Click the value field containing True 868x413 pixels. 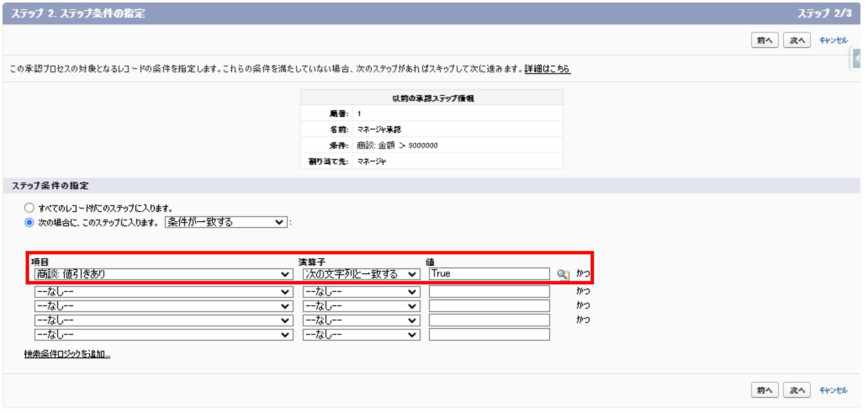click(x=489, y=274)
